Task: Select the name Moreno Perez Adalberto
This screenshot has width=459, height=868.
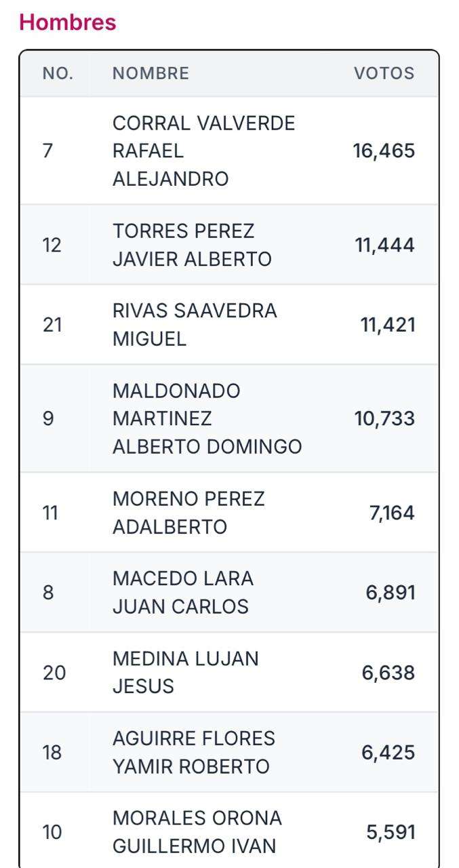Action: point(188,513)
